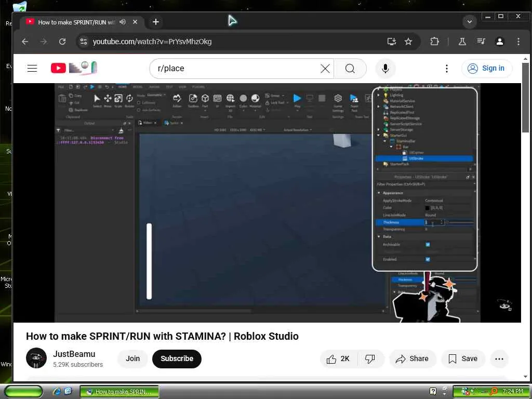Screen dimensions: 532x399
Task: Toggle the Enabled checkbox in properties
Action: [x=428, y=259]
